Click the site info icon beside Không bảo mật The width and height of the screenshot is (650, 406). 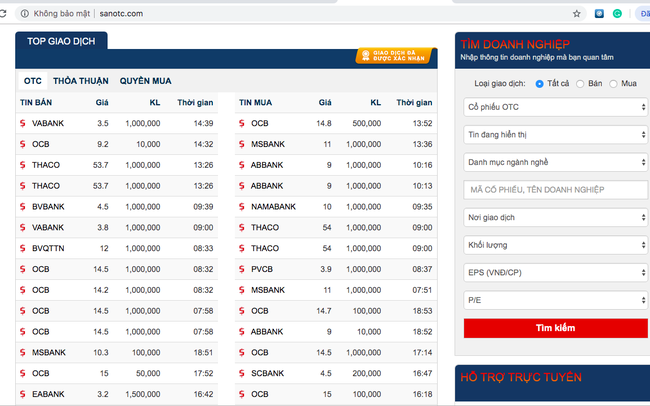[25, 14]
